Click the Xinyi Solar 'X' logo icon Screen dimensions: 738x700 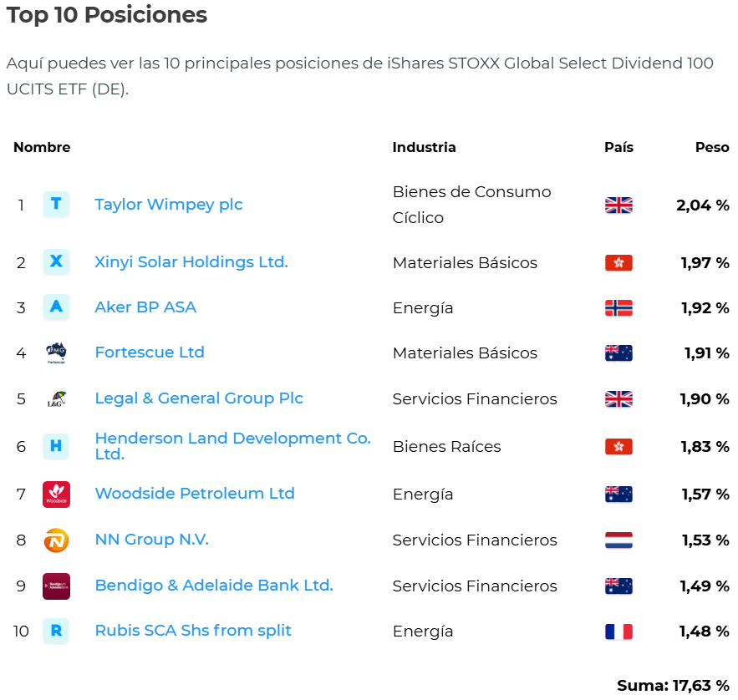pos(56,262)
